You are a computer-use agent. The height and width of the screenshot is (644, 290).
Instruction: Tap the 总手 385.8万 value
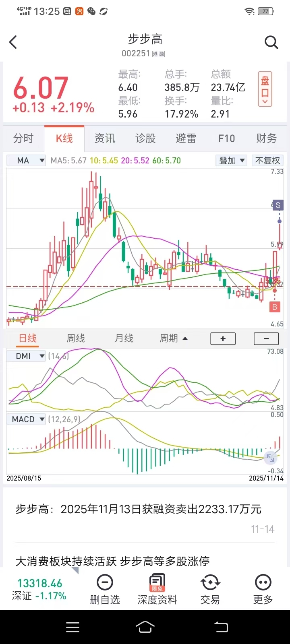182,87
